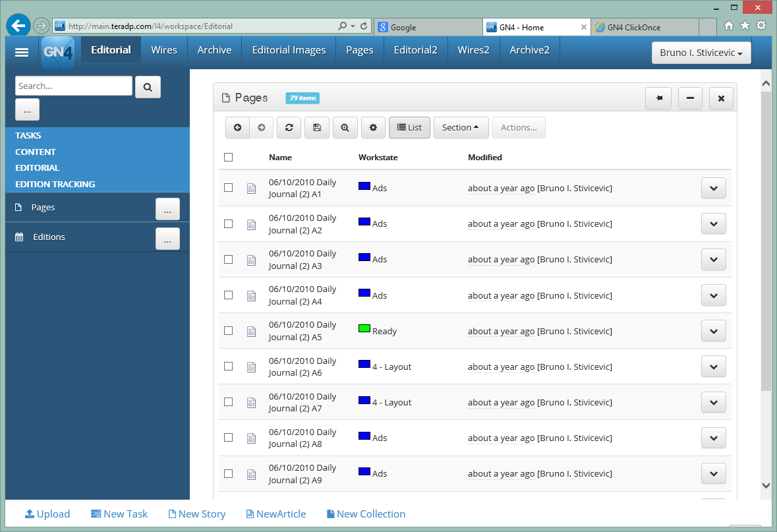Pin the Pages panel
Viewport: 777px width, 532px height.
(x=658, y=98)
